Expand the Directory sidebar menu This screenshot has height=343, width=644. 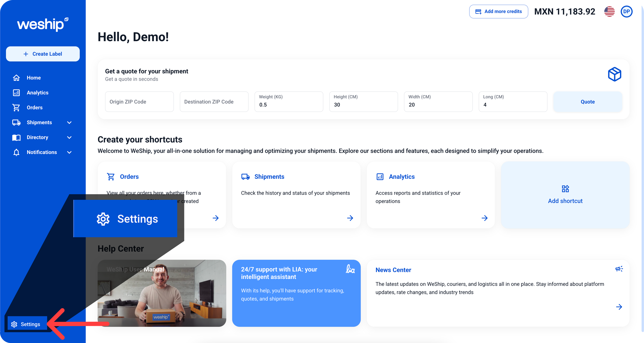69,137
